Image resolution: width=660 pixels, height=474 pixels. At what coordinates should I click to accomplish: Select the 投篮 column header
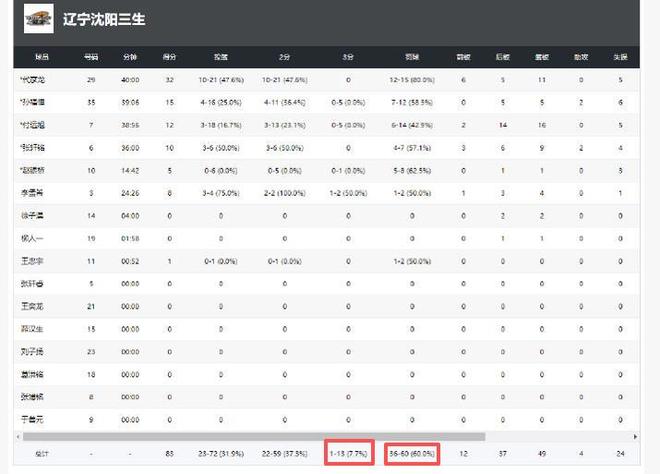(x=219, y=58)
